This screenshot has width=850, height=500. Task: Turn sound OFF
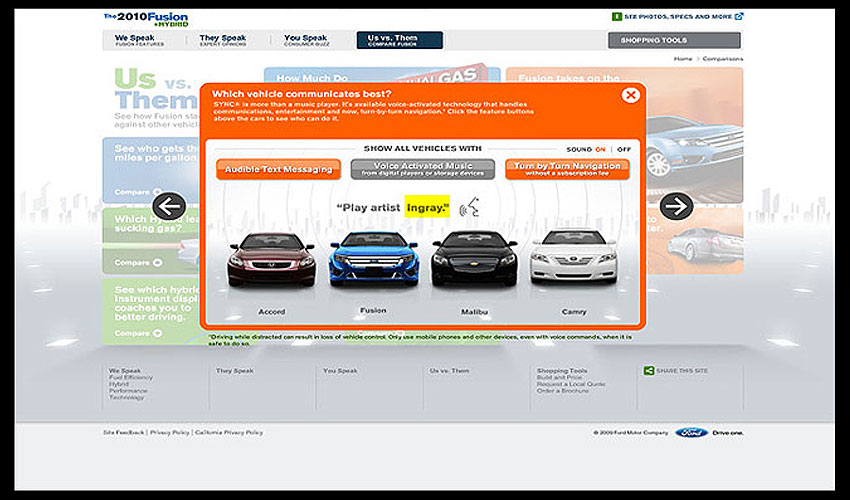point(624,149)
